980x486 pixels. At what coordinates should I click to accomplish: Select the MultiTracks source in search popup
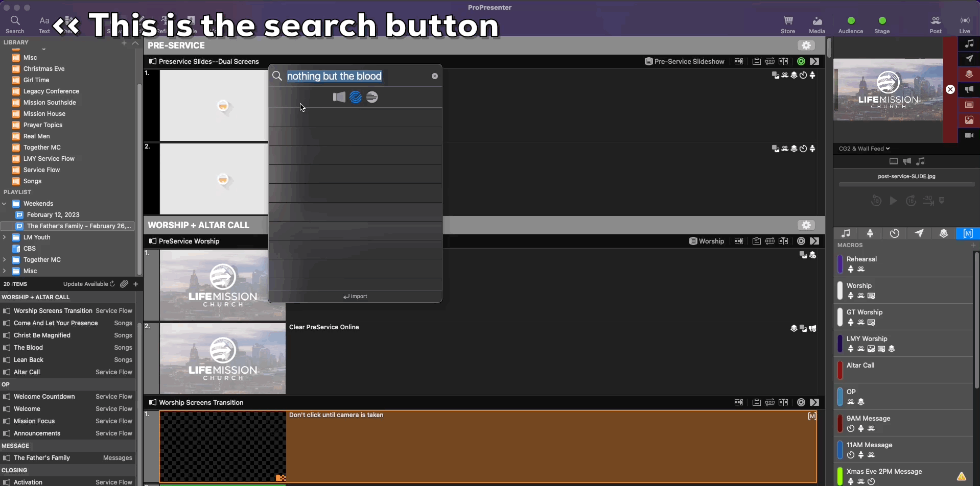(372, 98)
